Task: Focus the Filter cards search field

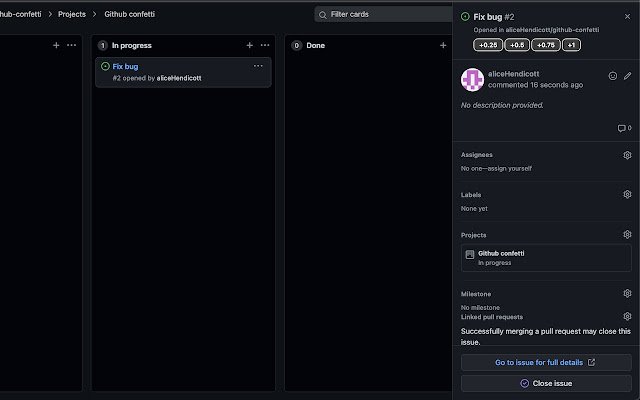Action: click(383, 14)
